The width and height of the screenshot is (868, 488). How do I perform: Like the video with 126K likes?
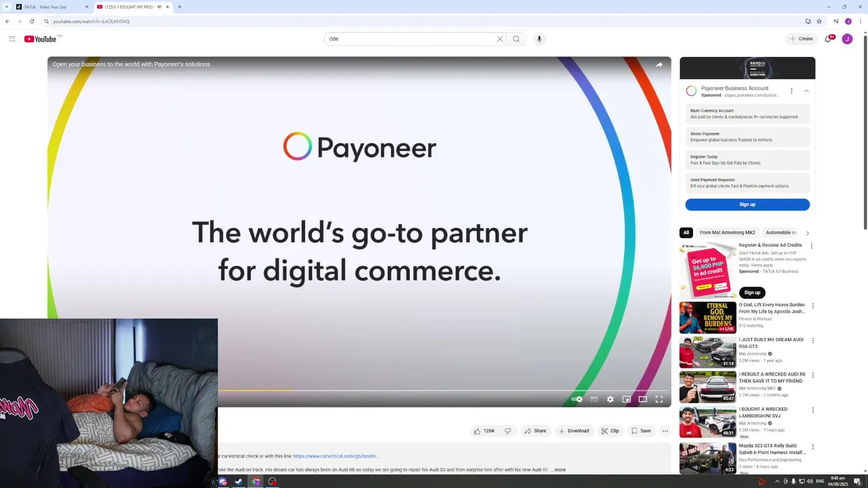point(484,431)
